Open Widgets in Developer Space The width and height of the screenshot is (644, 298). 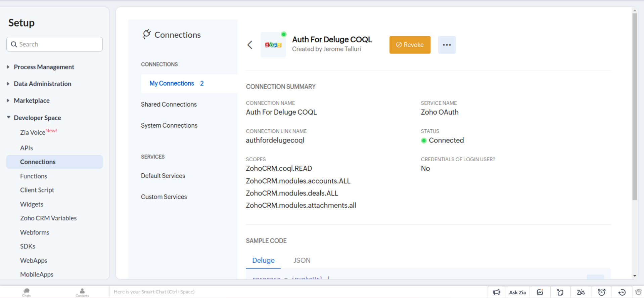32,204
